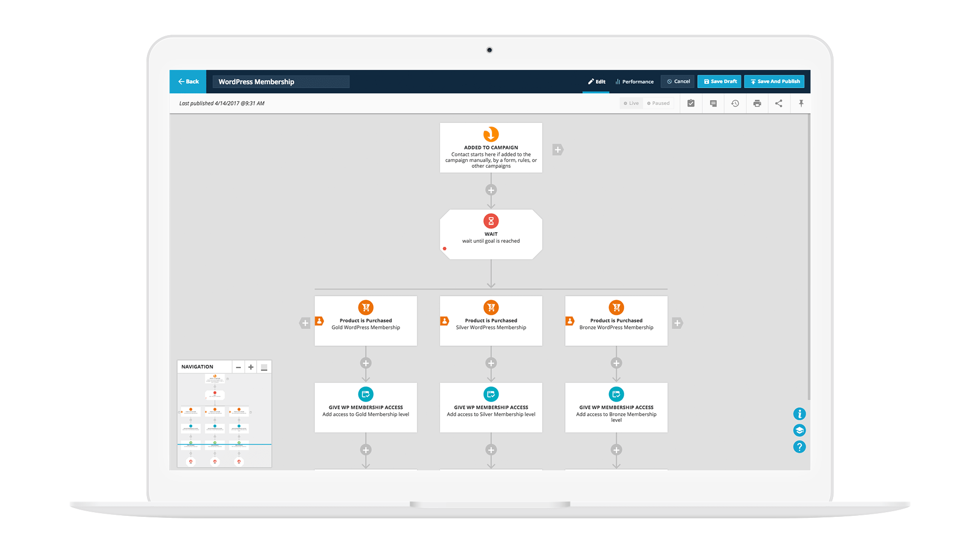Click the Save Draft button
The width and height of the screenshot is (980, 551).
click(720, 82)
